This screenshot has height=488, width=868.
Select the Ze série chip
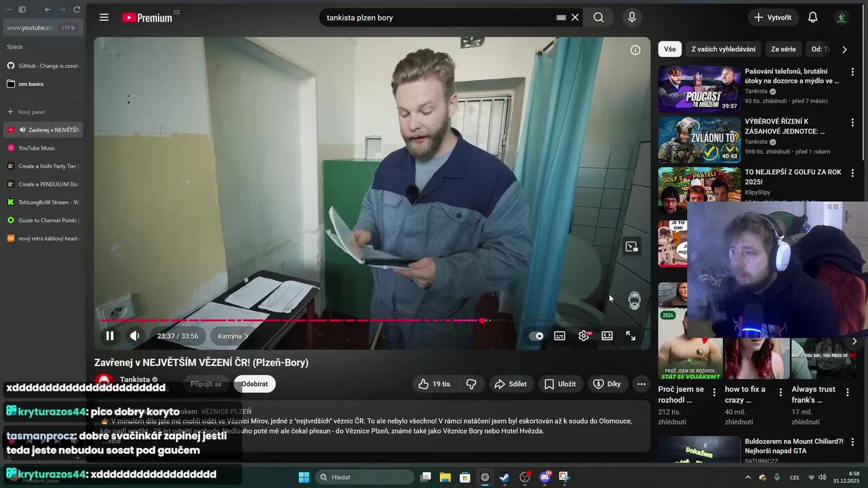click(x=783, y=49)
